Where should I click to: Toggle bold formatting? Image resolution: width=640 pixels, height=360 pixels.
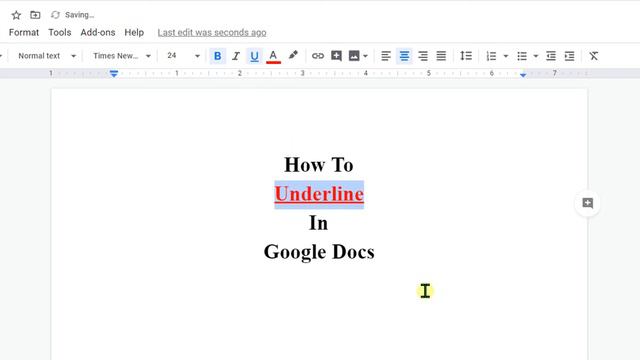(x=218, y=56)
